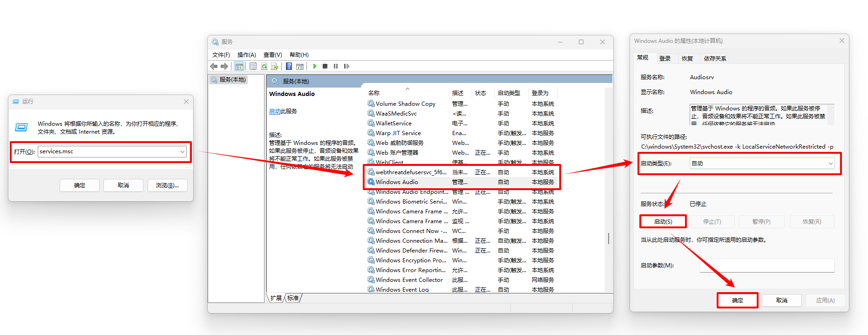Screen dimensions: 868x335
Task: Click the Forward arrow in Services toolbar
Action: pos(224,66)
